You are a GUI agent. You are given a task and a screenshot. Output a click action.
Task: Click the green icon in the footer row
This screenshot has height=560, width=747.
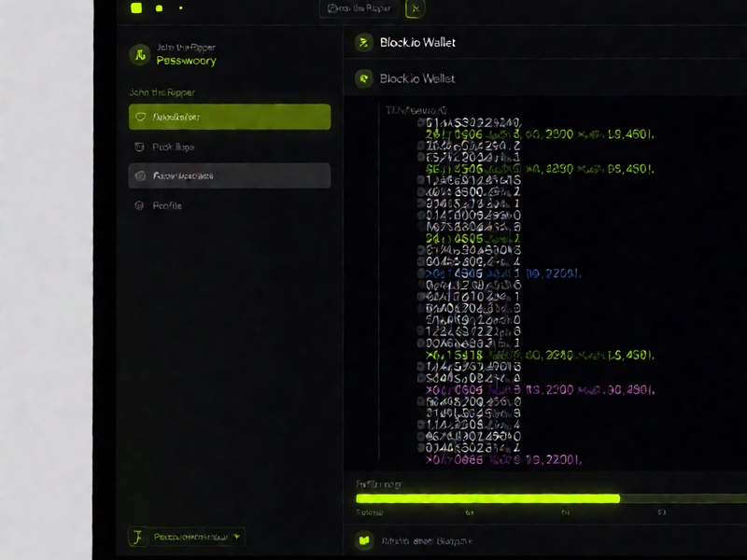[x=364, y=540]
